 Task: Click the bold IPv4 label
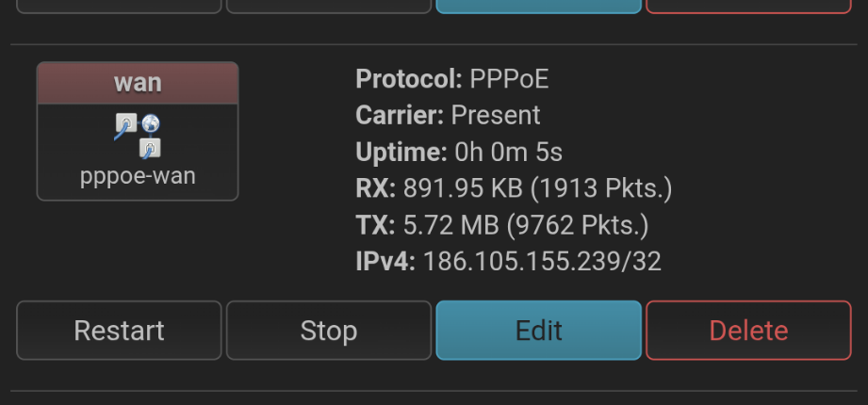[x=385, y=261]
